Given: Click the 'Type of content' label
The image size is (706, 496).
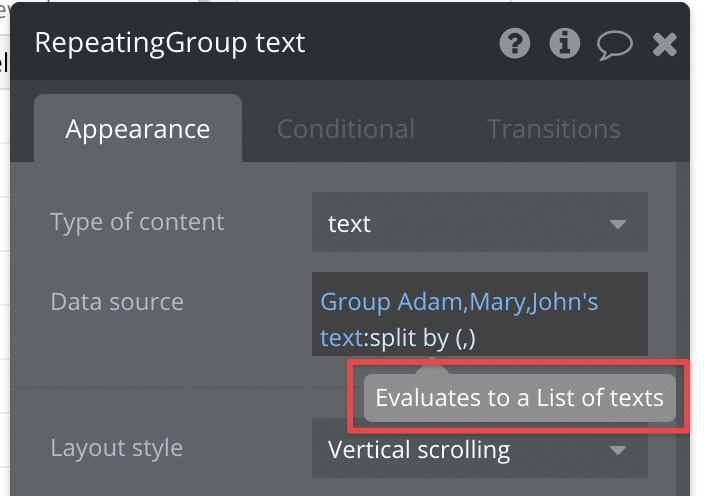Looking at the screenshot, I should (137, 222).
